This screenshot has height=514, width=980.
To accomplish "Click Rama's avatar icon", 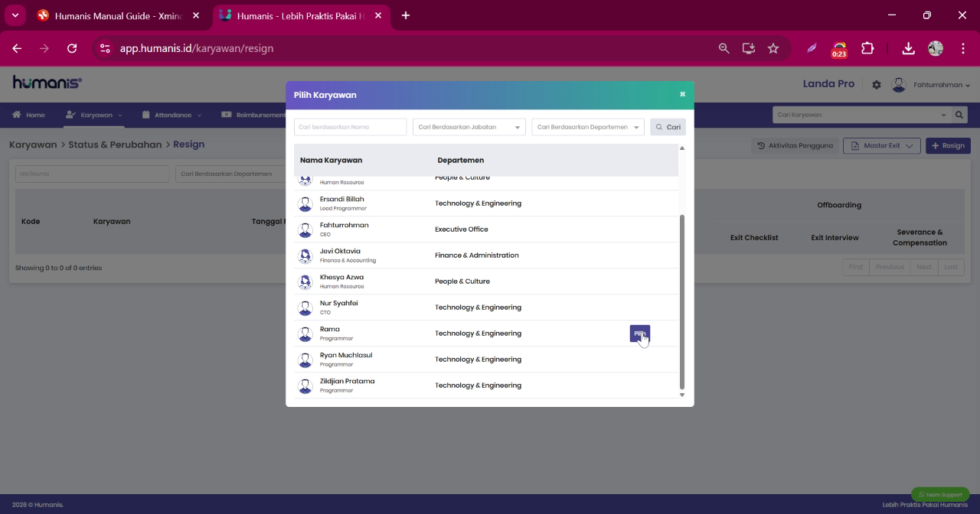I will click(305, 334).
